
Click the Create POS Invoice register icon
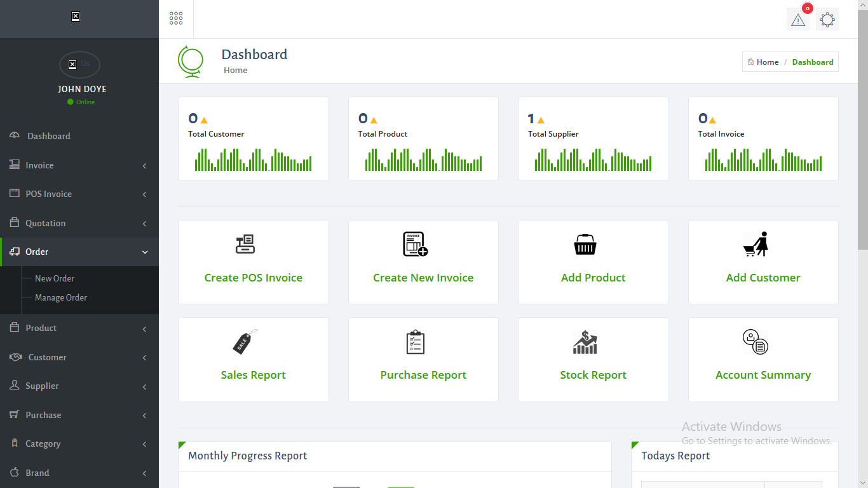(x=245, y=244)
